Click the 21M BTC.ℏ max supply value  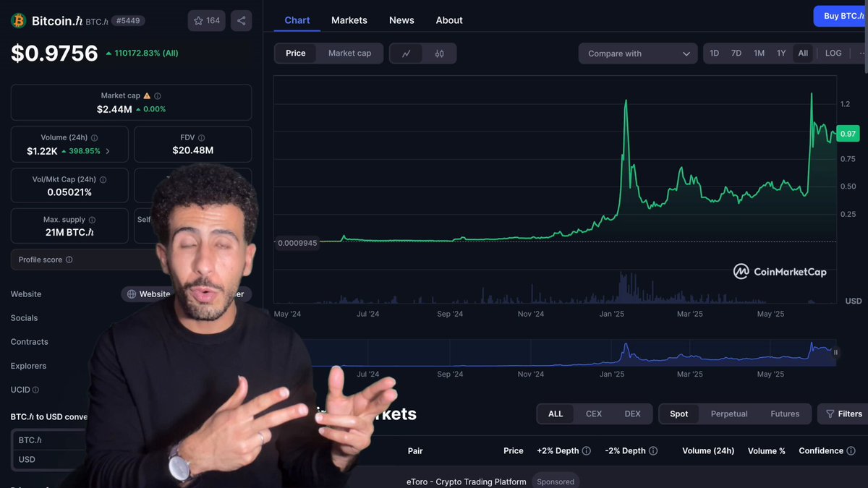click(69, 233)
